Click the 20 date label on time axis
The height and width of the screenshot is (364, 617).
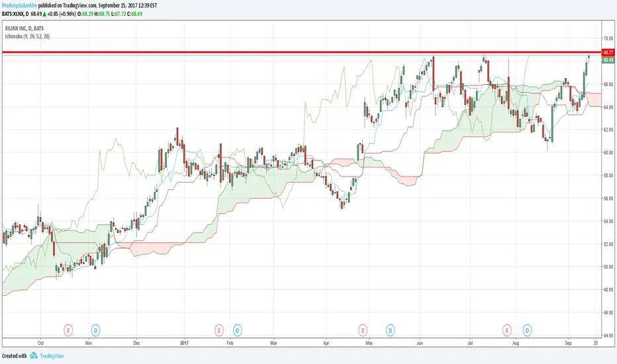click(x=596, y=343)
